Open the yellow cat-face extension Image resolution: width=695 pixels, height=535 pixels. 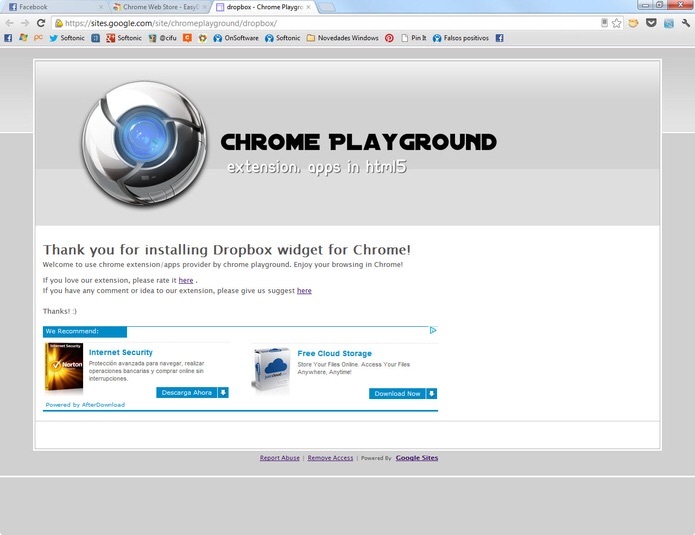(x=633, y=23)
